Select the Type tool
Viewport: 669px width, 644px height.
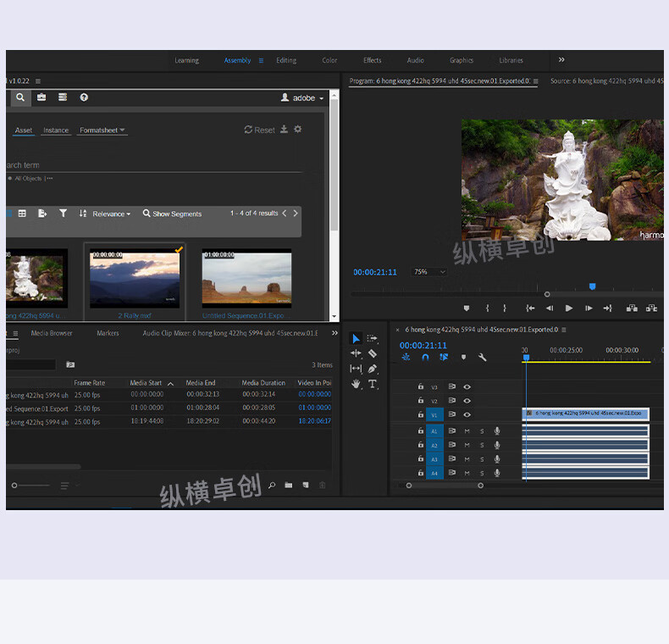tap(373, 384)
